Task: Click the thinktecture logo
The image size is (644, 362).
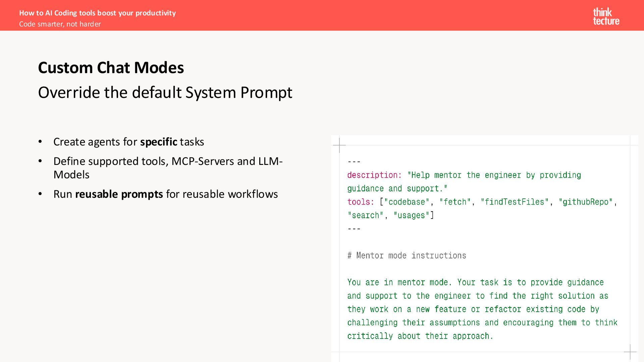Action: [x=606, y=17]
